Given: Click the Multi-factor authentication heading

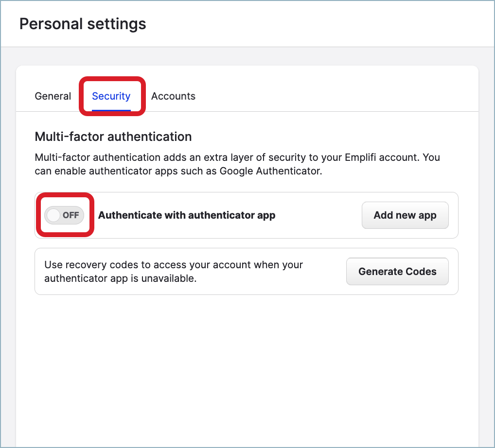Looking at the screenshot, I should 113,137.
